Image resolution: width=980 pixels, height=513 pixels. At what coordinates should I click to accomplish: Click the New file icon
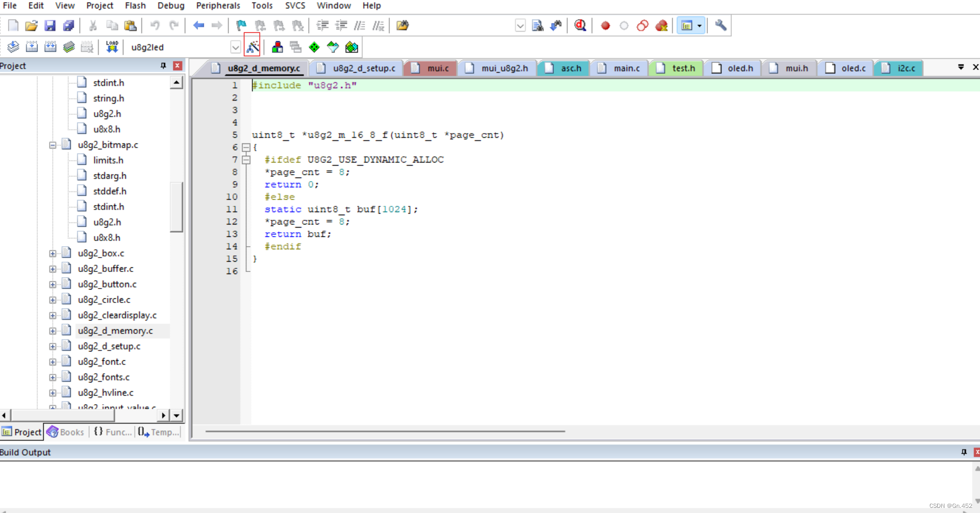[13, 25]
